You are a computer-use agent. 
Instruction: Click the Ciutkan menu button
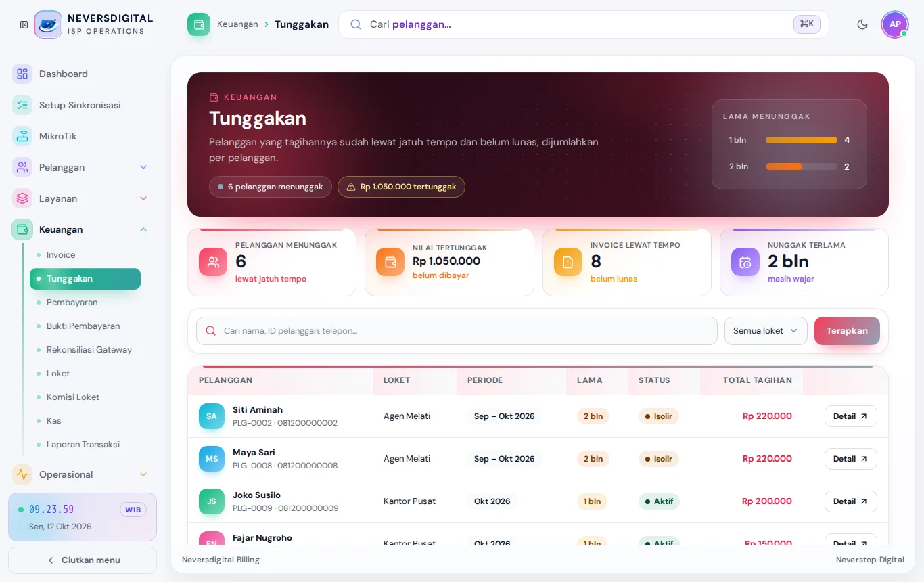point(83,560)
